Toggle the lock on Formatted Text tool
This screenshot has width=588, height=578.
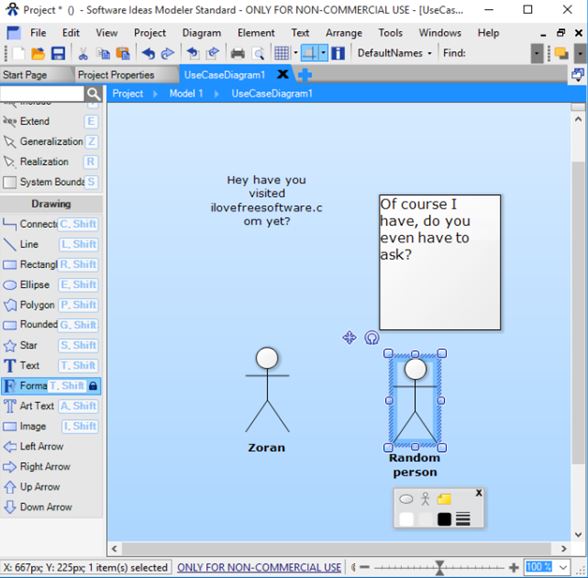(x=93, y=386)
